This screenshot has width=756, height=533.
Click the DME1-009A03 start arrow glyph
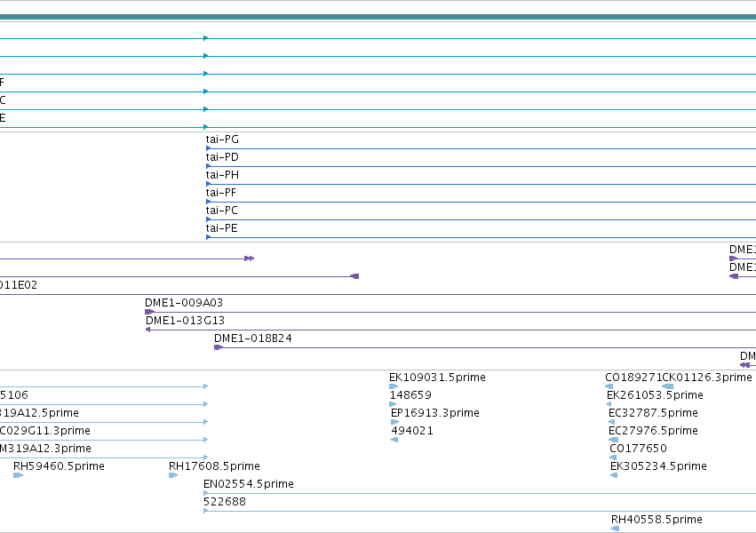tap(149, 312)
